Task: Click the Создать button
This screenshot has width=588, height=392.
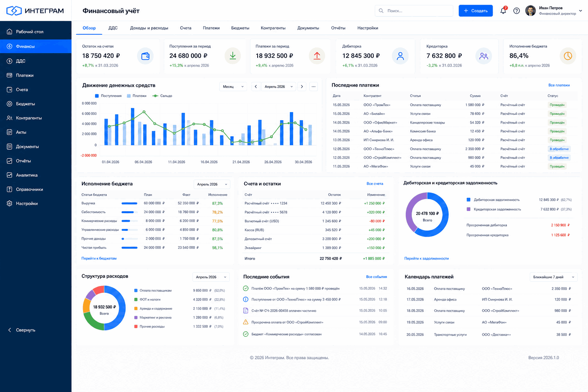Action: pos(475,11)
